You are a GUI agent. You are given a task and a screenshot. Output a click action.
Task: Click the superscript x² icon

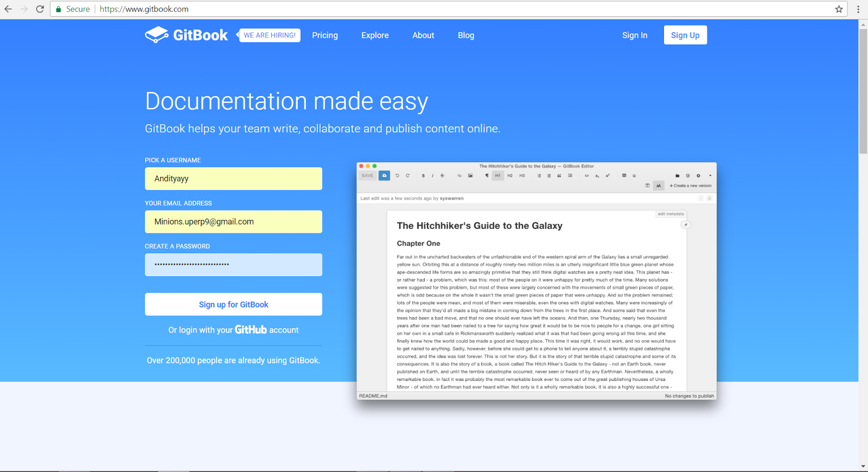click(x=608, y=176)
